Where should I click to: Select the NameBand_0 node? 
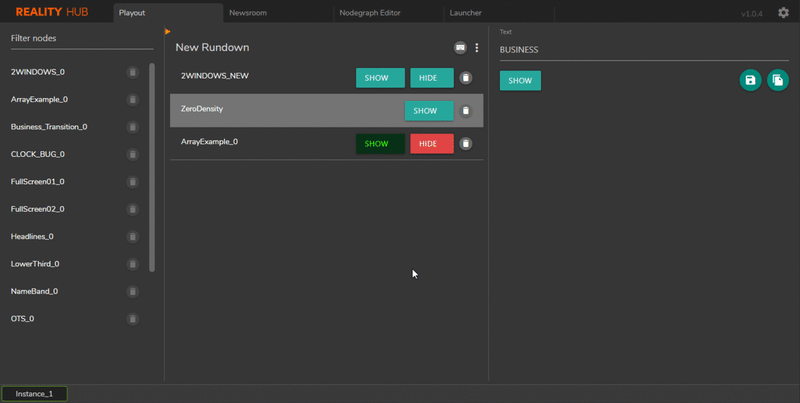(x=34, y=292)
